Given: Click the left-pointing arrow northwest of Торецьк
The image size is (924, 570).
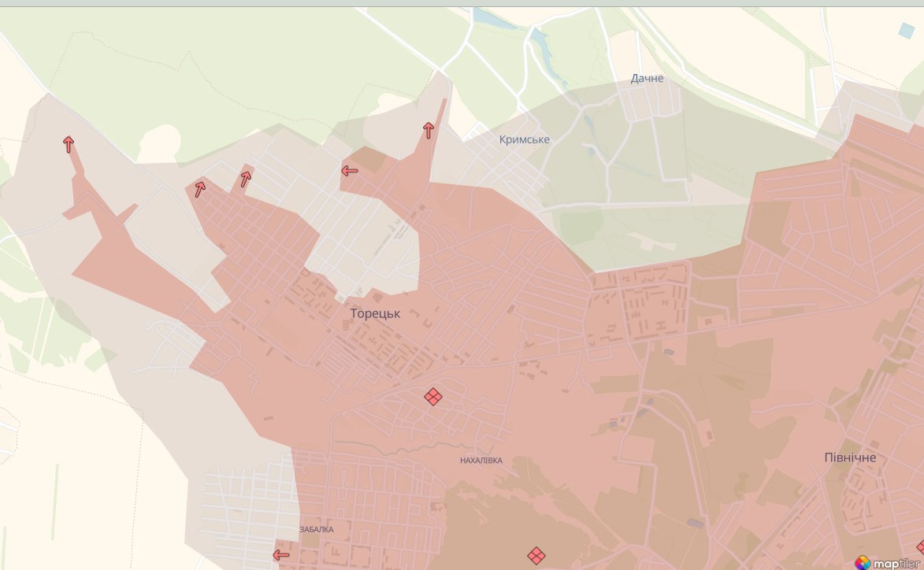Looking at the screenshot, I should point(350,170).
